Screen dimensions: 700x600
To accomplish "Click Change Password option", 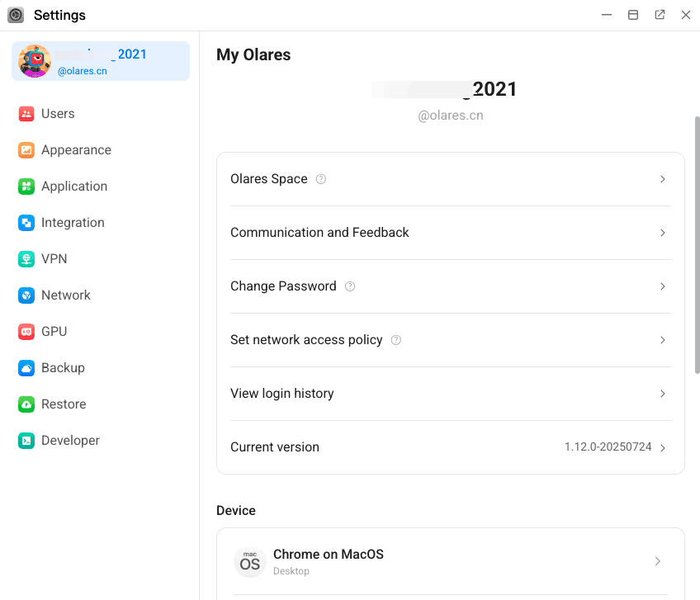I will pos(451,286).
